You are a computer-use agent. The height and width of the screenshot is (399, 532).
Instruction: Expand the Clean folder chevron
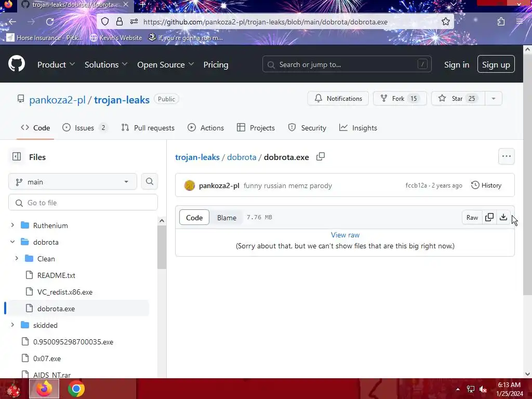[17, 258]
